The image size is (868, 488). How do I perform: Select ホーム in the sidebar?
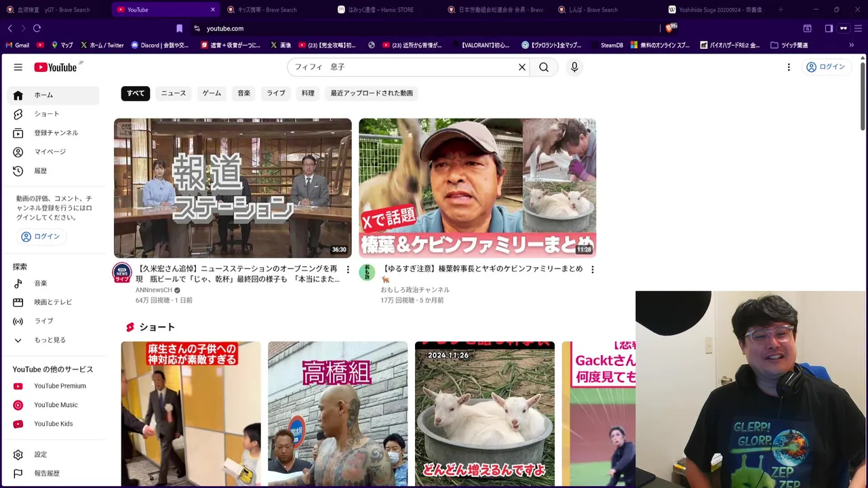click(x=54, y=96)
